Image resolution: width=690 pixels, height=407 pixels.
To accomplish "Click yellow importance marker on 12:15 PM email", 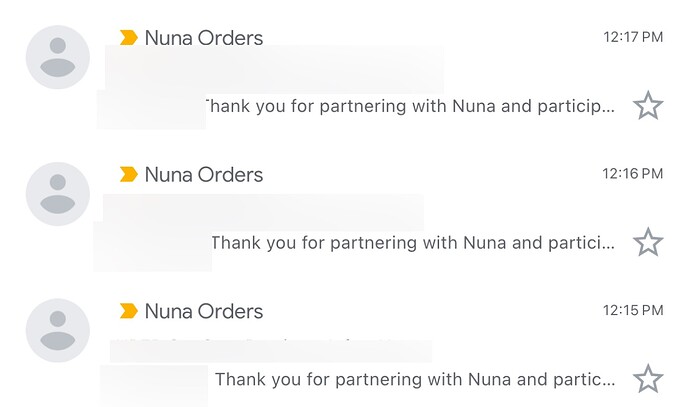I will pos(128,311).
